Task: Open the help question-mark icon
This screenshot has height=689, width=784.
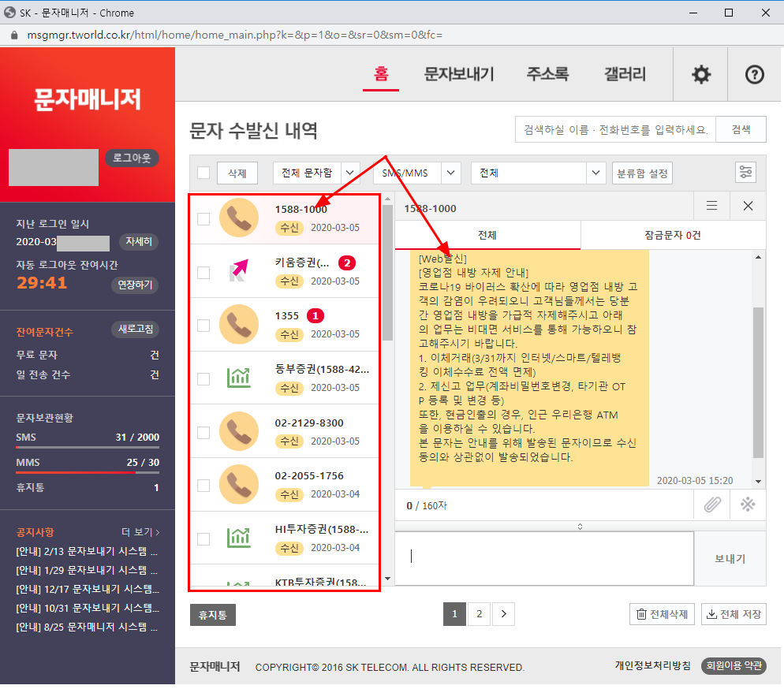Action: click(x=753, y=74)
